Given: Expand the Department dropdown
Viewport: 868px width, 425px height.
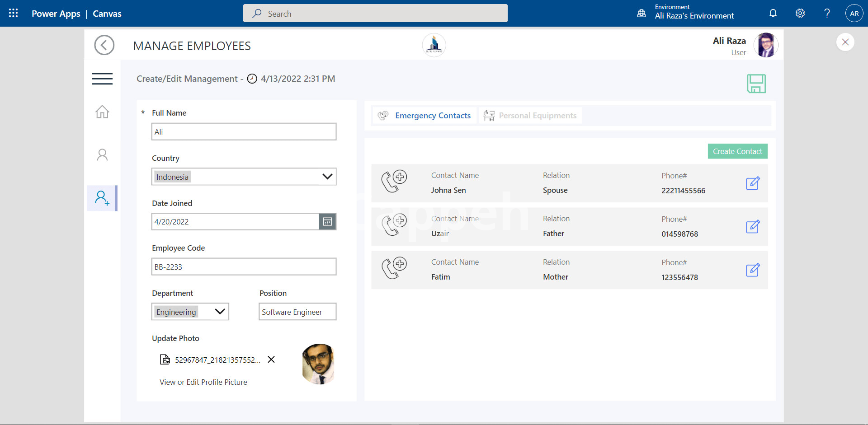Looking at the screenshot, I should tap(220, 312).
